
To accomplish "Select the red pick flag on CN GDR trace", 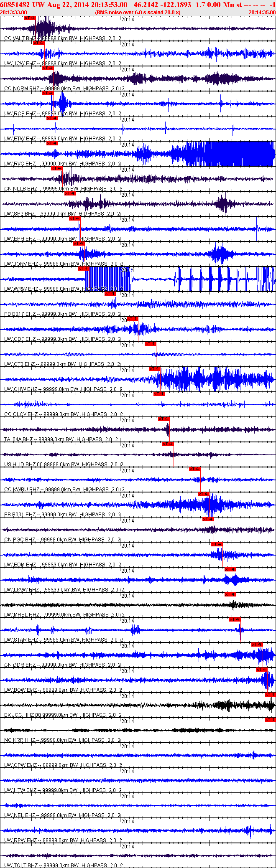I will coord(257,645).
